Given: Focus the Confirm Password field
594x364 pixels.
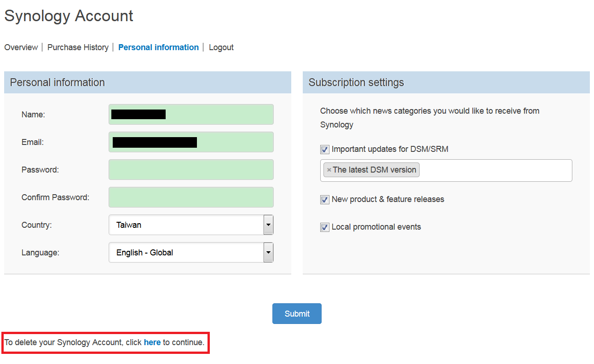Looking at the screenshot, I should (x=191, y=197).
